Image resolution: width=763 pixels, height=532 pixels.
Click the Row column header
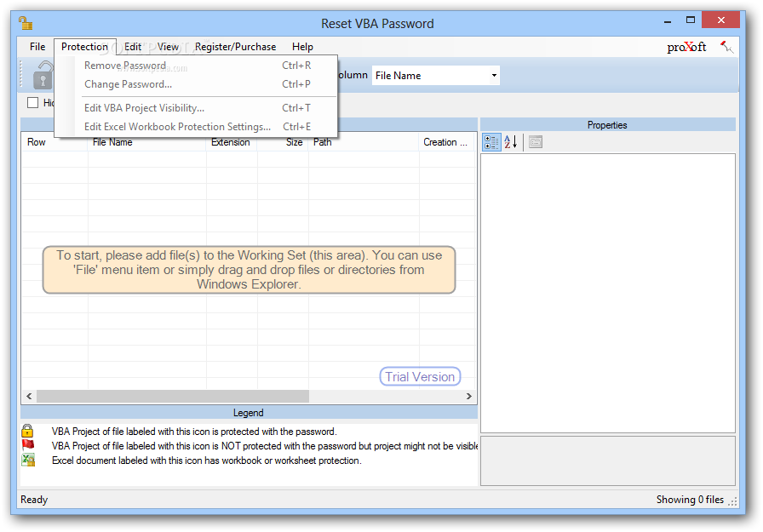tap(54, 142)
